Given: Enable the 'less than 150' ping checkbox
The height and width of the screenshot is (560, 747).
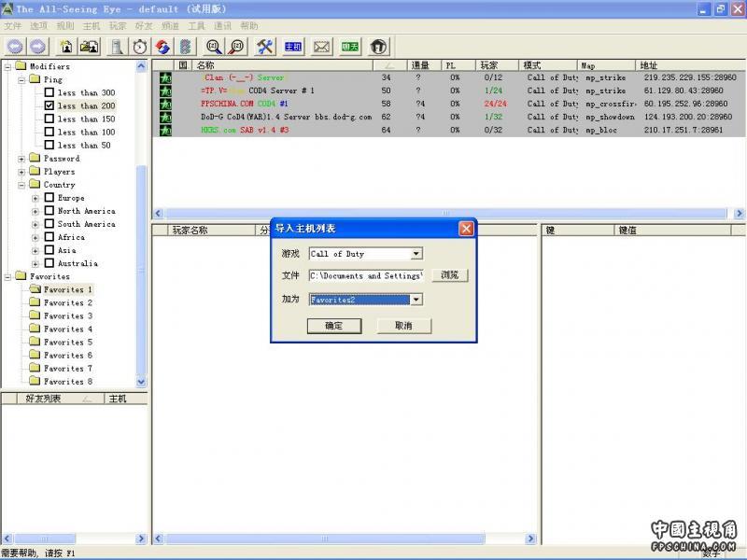Looking at the screenshot, I should [x=49, y=119].
